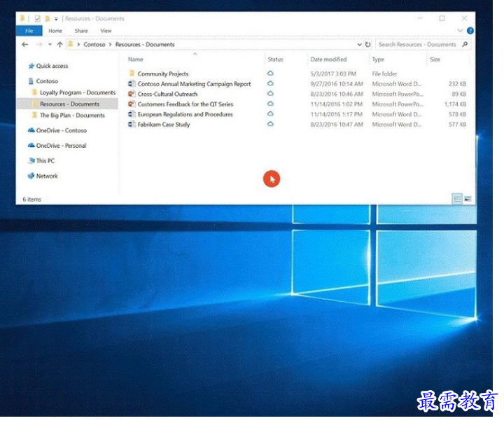Select Contoso Annual Marketing Campaign Report file
Image resolution: width=504 pixels, height=423 pixels.
tap(194, 84)
